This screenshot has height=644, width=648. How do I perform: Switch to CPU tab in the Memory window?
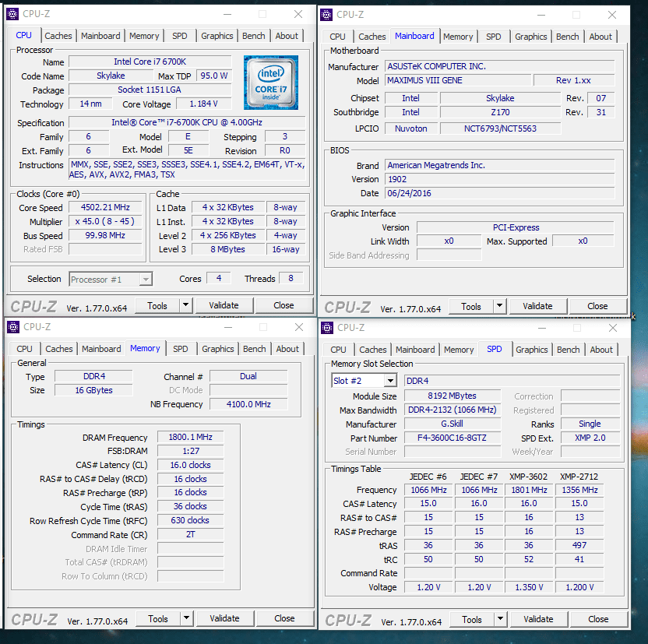point(24,349)
